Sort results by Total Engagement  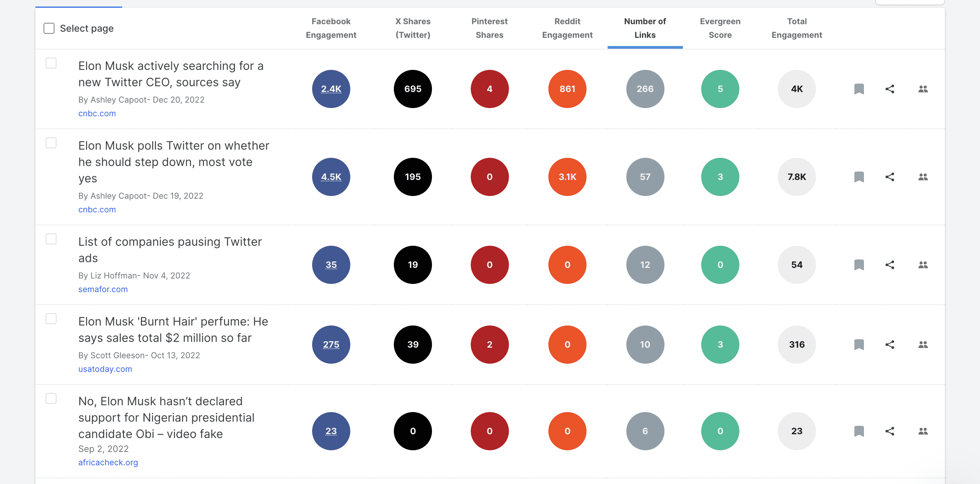click(x=797, y=28)
